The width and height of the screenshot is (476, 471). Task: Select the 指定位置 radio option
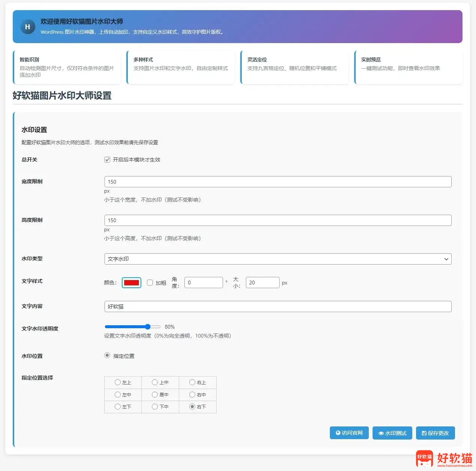107,356
